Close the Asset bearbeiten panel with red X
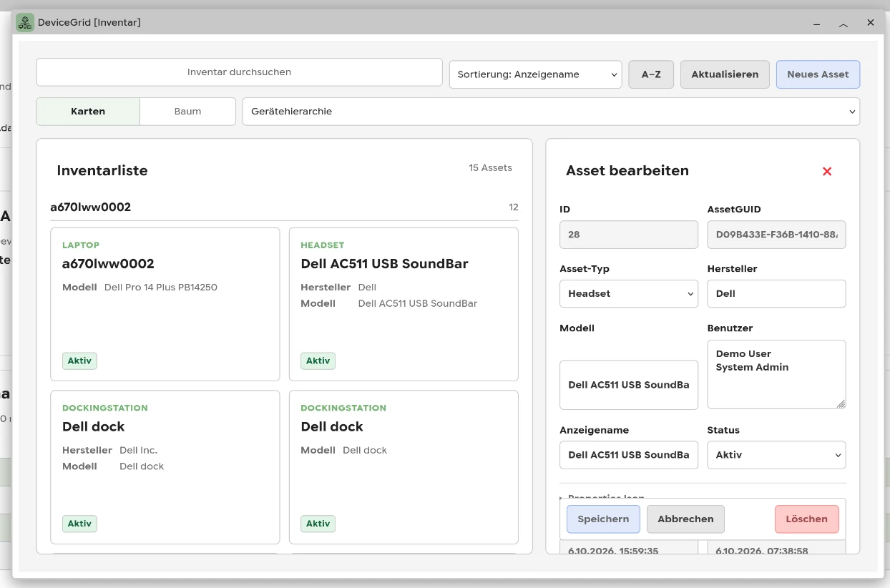This screenshot has height=588, width=890. 827,171
